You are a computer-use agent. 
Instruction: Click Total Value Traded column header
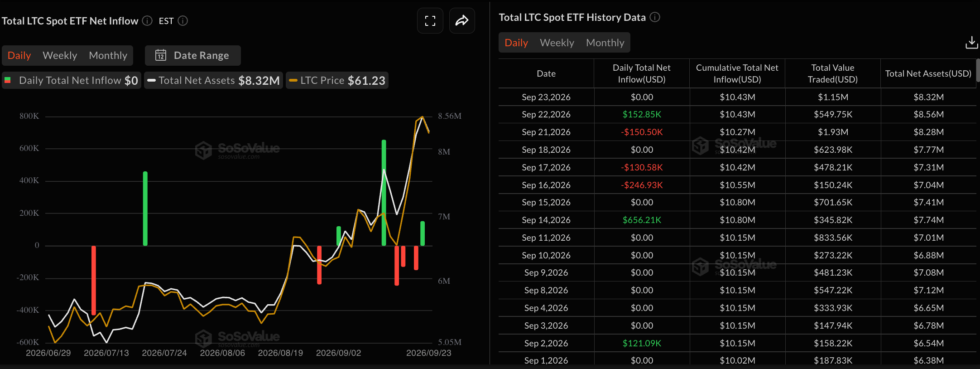[x=833, y=73]
